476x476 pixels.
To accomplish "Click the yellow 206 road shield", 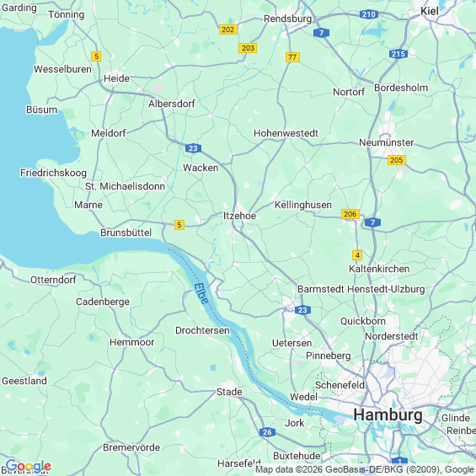I will (x=350, y=214).
